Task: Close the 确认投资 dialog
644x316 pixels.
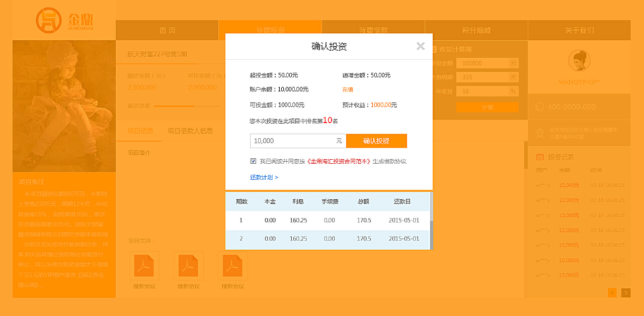Action: [421, 46]
